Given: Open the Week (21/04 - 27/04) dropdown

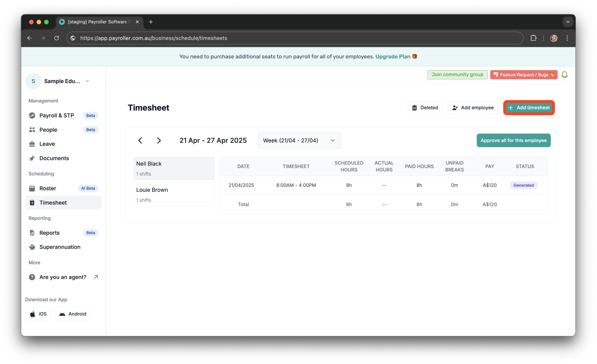Looking at the screenshot, I should click(x=299, y=141).
